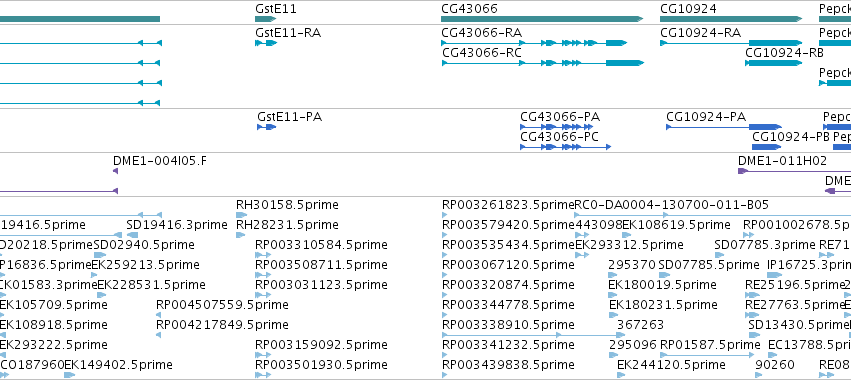Viewport: 851px width, 380px height.
Task: Select the DME1-011H02 purple feature
Action: tap(794, 171)
